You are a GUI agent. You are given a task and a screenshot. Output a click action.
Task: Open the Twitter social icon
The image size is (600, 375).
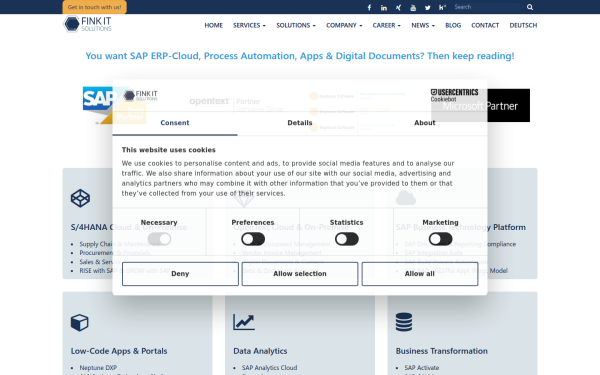tap(427, 7)
